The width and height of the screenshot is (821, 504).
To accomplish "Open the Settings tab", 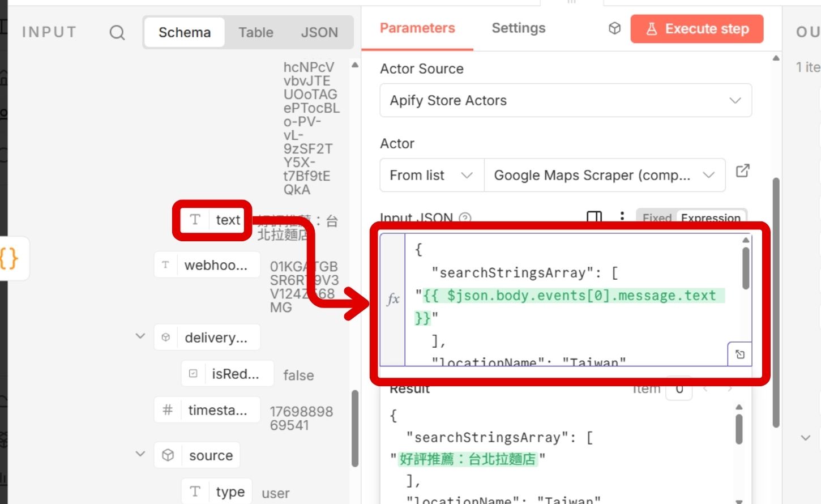I will (518, 28).
